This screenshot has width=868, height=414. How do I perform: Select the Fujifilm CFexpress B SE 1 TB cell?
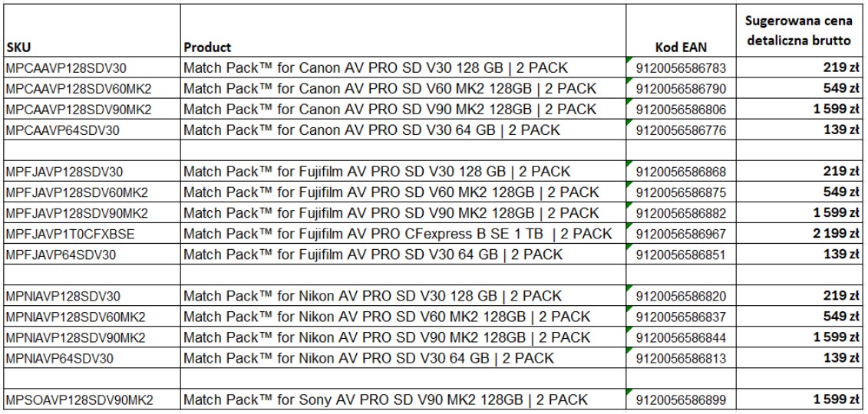(404, 233)
